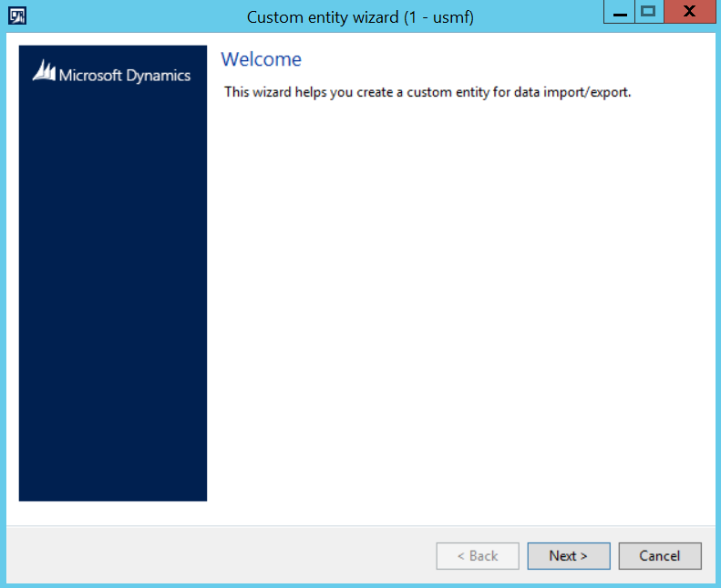
Task: Click the disabled < Back button
Action: [x=478, y=556]
